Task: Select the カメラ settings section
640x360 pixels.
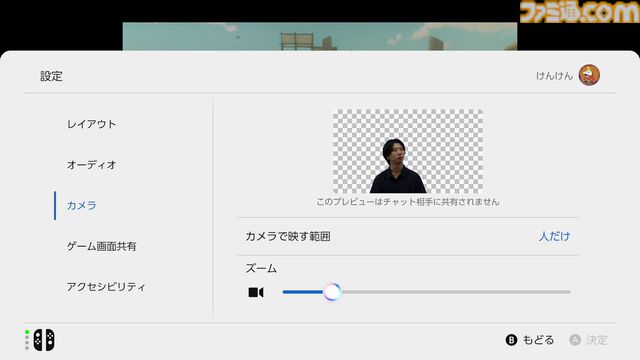Action: coord(82,205)
